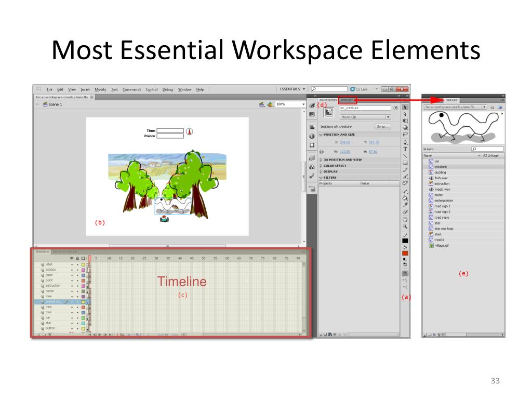
Task: Open the Window menu
Action: click(x=184, y=89)
